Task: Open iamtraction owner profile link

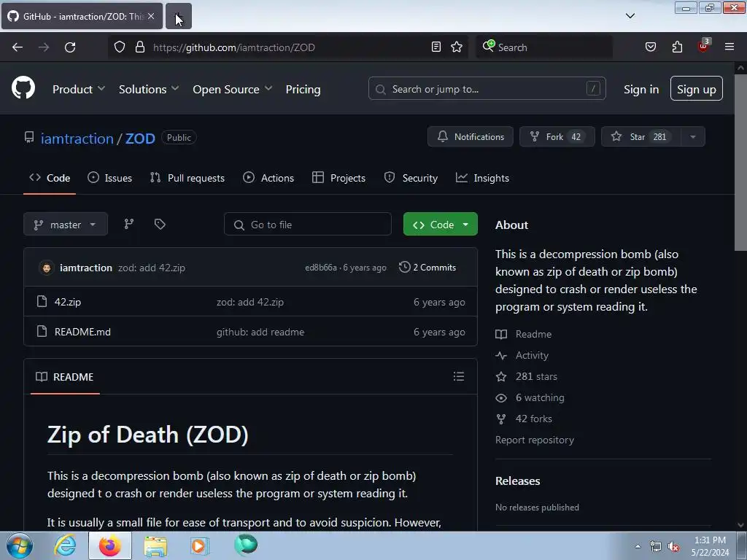Action: 77,139
